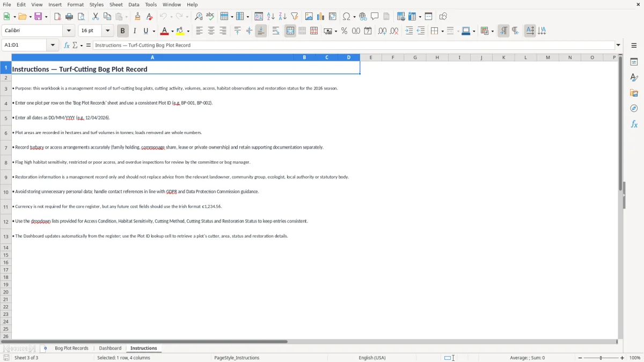Click the AutoFilter funnel icon
644x362 pixels.
pyautogui.click(x=295, y=17)
